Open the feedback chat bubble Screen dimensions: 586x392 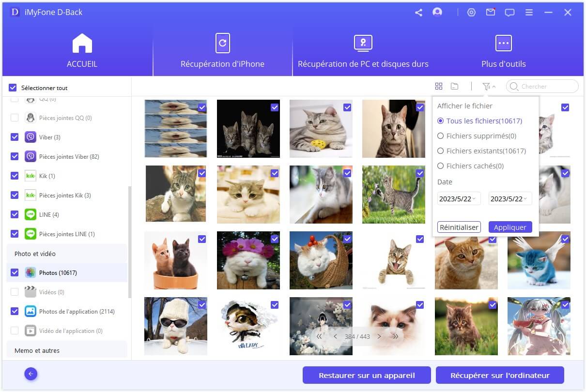pyautogui.click(x=509, y=12)
